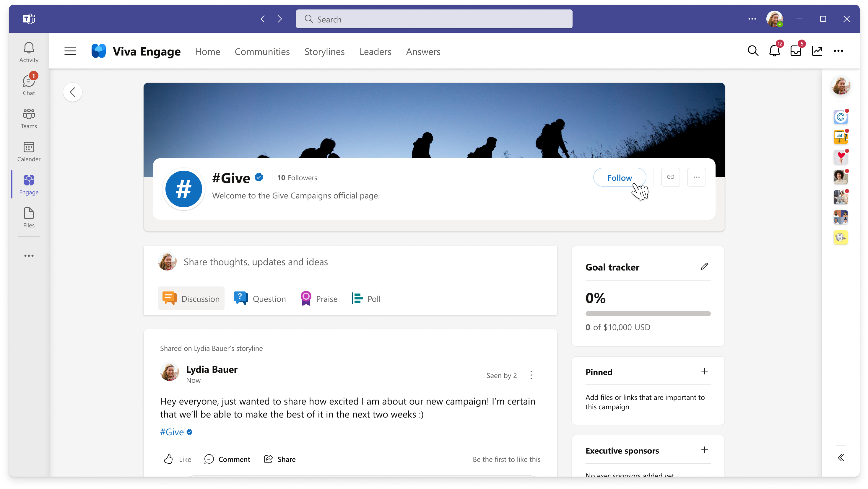Click the post options three-dot menu
The width and height of the screenshot is (868, 489).
[x=531, y=375]
